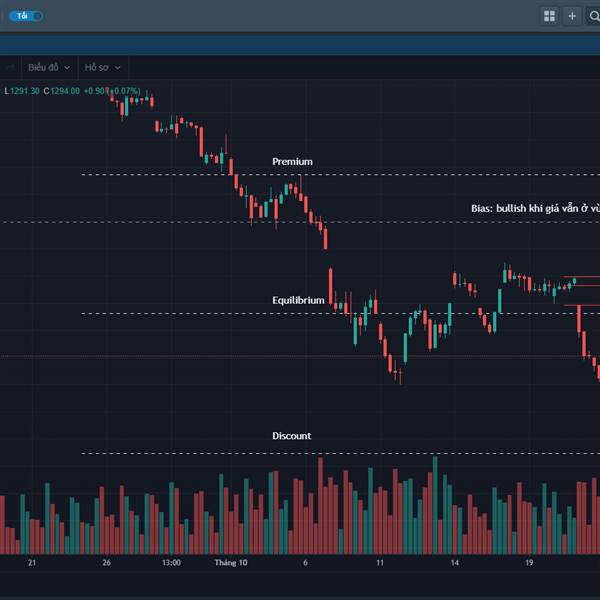Select the "Premium" label on chart
The image size is (600, 600).
coord(292,161)
